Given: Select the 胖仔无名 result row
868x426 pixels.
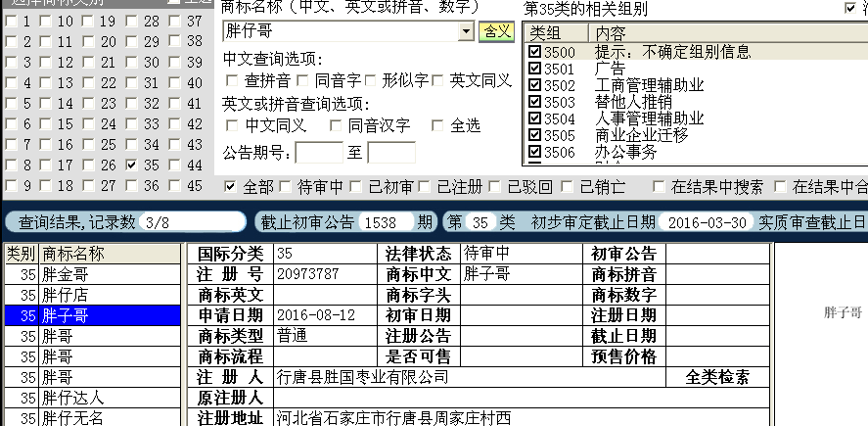Looking at the screenshot, I should tap(93, 417).
